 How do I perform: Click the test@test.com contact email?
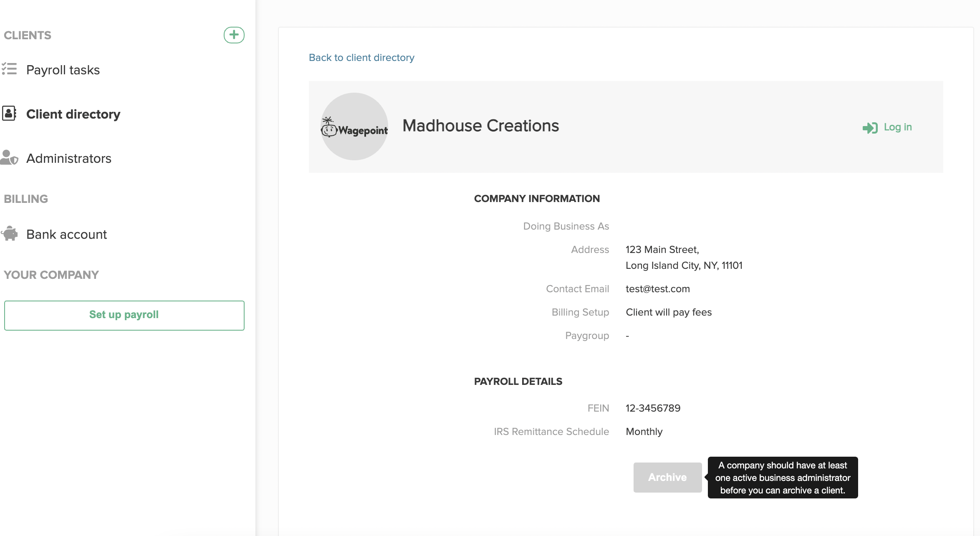[x=657, y=289]
